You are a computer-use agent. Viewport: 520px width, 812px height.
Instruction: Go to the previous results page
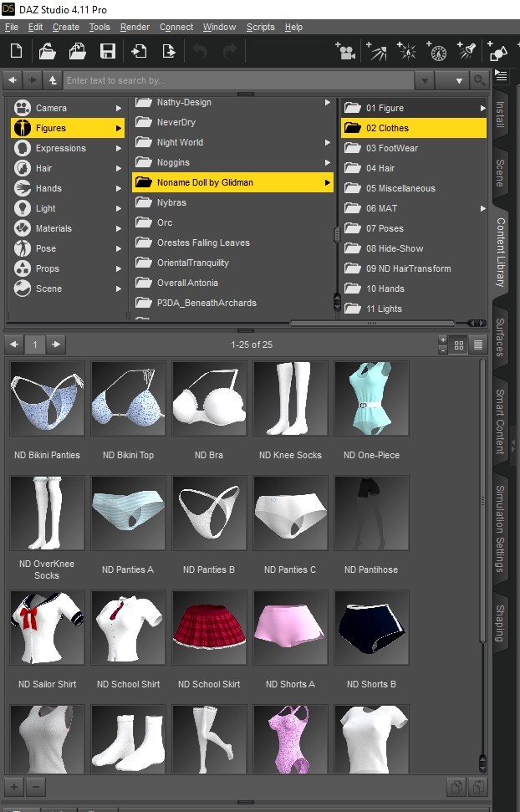tap(14, 345)
